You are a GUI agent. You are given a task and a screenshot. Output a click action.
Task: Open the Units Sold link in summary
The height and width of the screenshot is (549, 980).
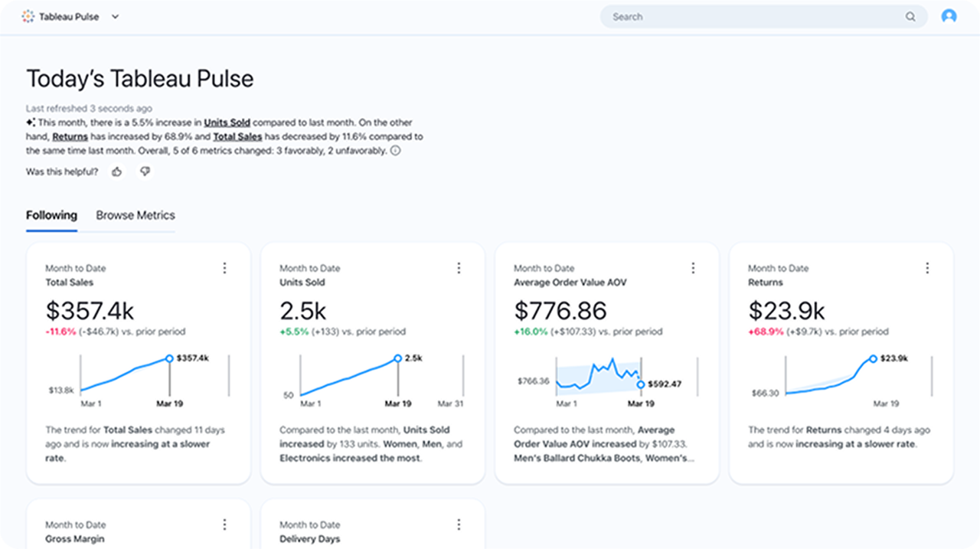(227, 123)
